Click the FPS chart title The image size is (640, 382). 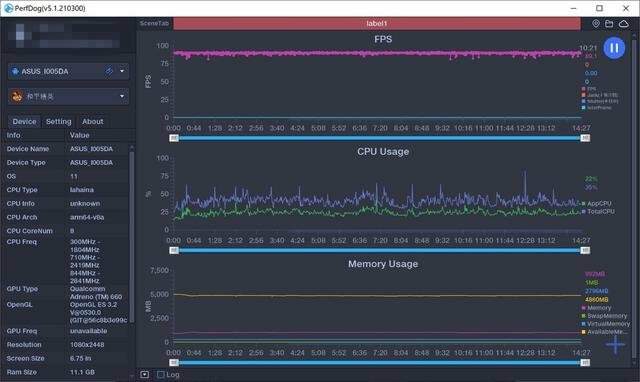pyautogui.click(x=383, y=39)
